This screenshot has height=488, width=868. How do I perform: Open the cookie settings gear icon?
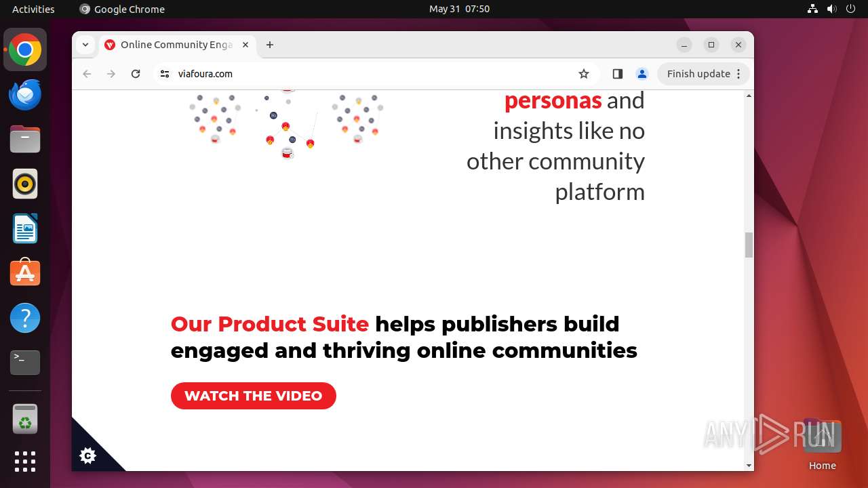pyautogui.click(x=87, y=455)
